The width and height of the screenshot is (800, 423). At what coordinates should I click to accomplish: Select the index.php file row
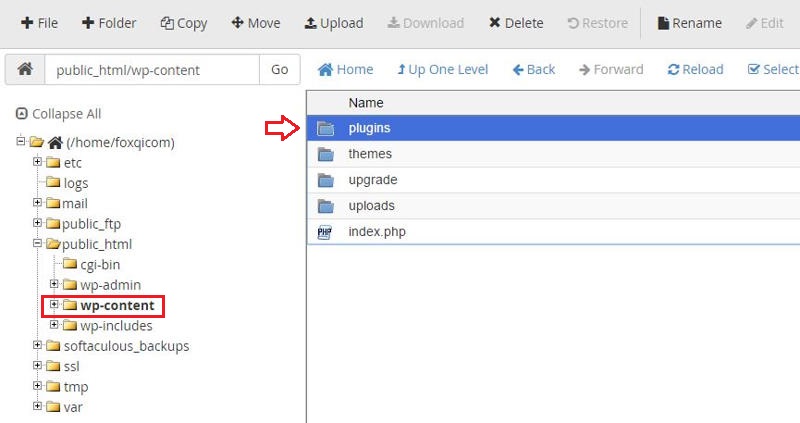[554, 232]
